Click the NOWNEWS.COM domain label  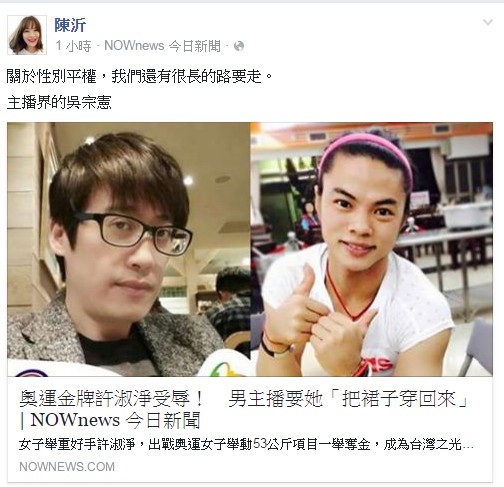pyautogui.click(x=67, y=467)
